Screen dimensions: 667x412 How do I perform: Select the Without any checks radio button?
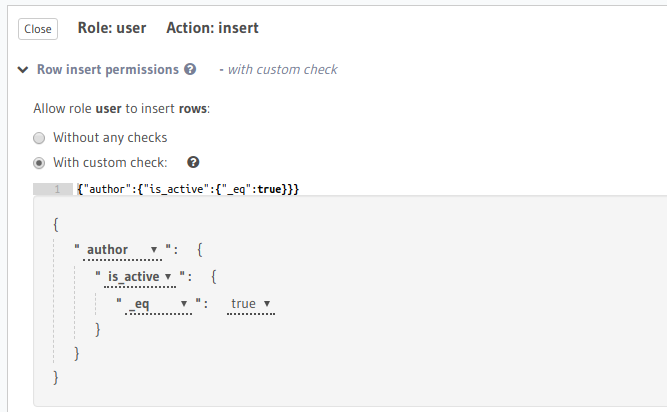pos(39,138)
